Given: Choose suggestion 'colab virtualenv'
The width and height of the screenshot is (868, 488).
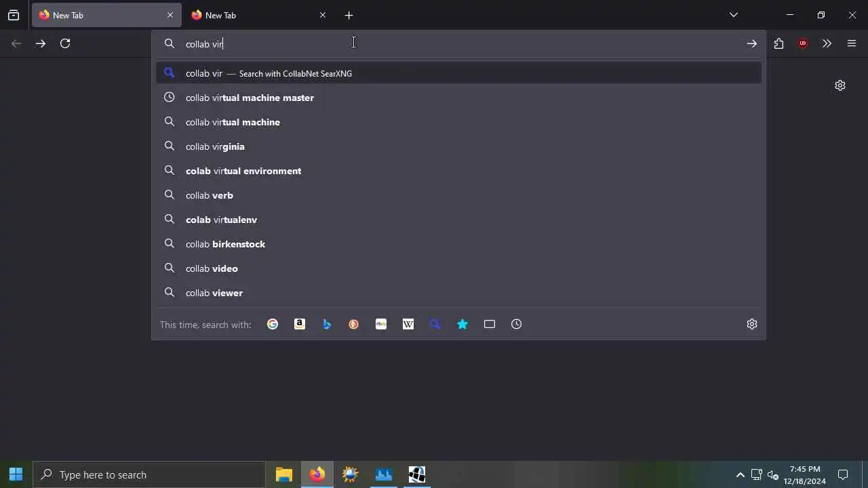Looking at the screenshot, I should pyautogui.click(x=458, y=220).
